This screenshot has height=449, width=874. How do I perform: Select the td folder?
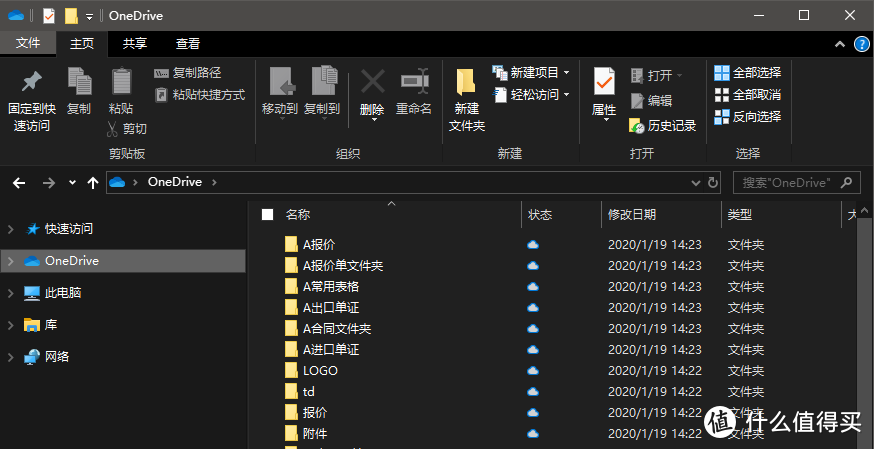(x=309, y=392)
